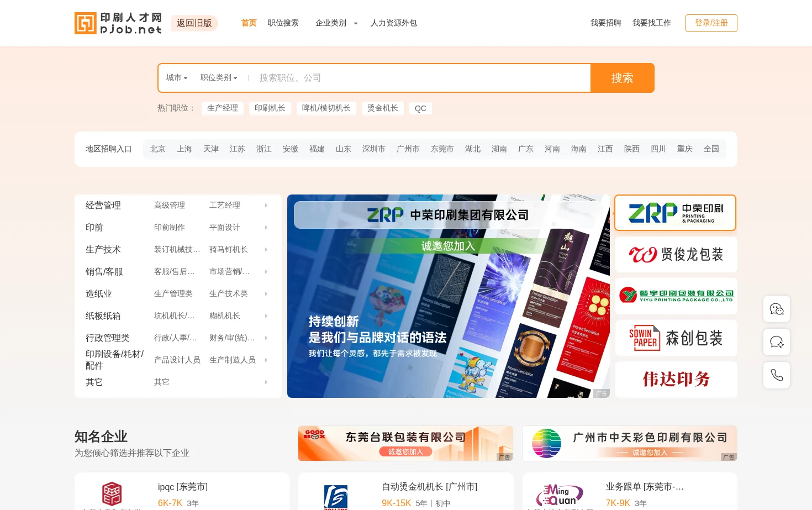This screenshot has width=812, height=510.
Task: Choose 全国 region entry
Action: 711,149
